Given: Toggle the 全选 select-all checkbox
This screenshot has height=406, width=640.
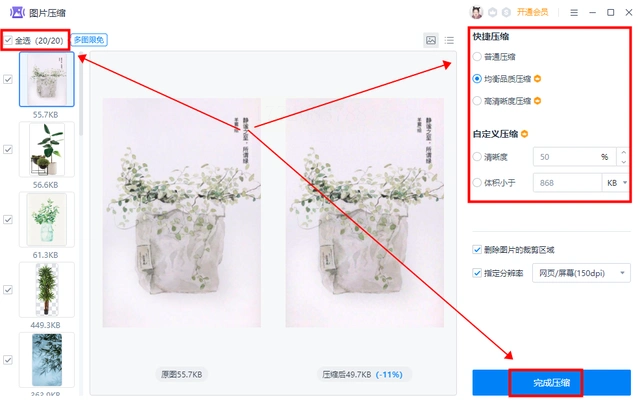Looking at the screenshot, I should point(8,40).
